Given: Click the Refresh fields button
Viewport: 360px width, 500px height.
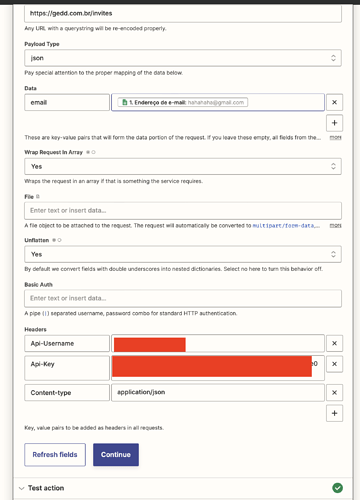Looking at the screenshot, I should (x=55, y=455).
